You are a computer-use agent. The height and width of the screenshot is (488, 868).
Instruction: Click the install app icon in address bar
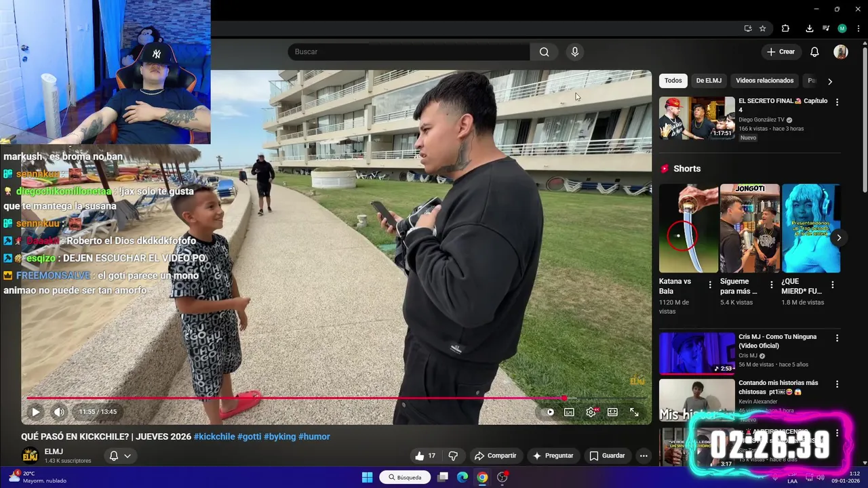click(747, 28)
